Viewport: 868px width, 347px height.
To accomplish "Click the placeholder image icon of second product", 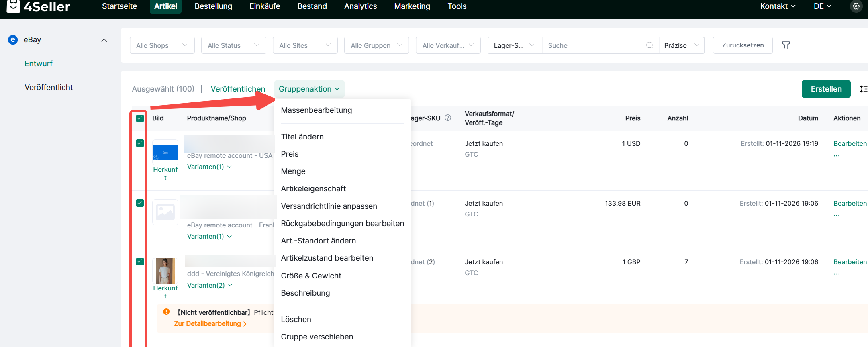I will coord(165,212).
